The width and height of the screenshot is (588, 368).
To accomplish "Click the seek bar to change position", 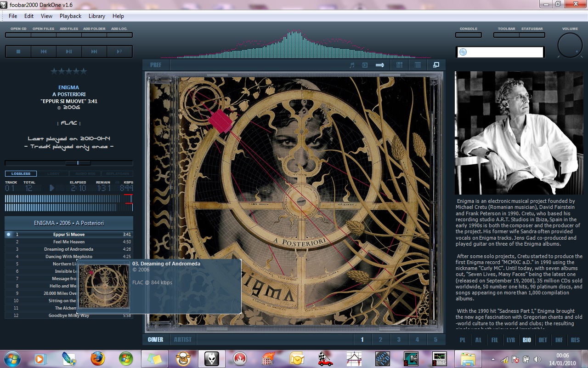I will pyautogui.click(x=69, y=163).
